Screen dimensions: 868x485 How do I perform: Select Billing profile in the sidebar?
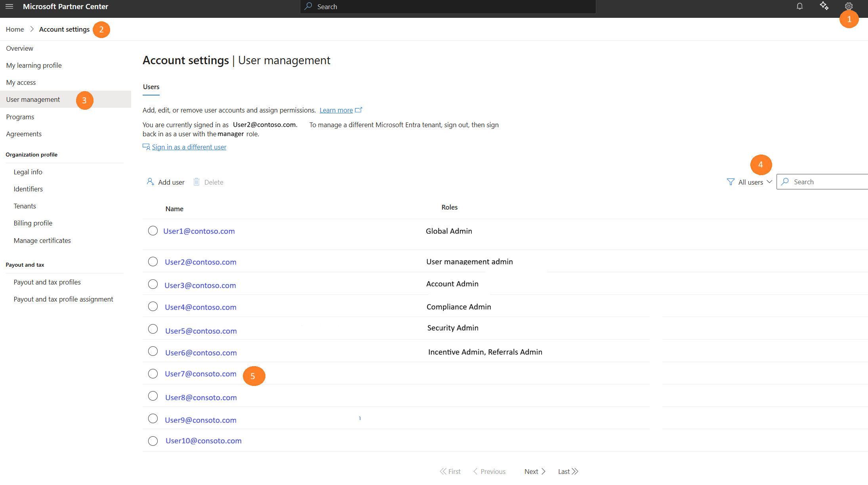tap(33, 223)
